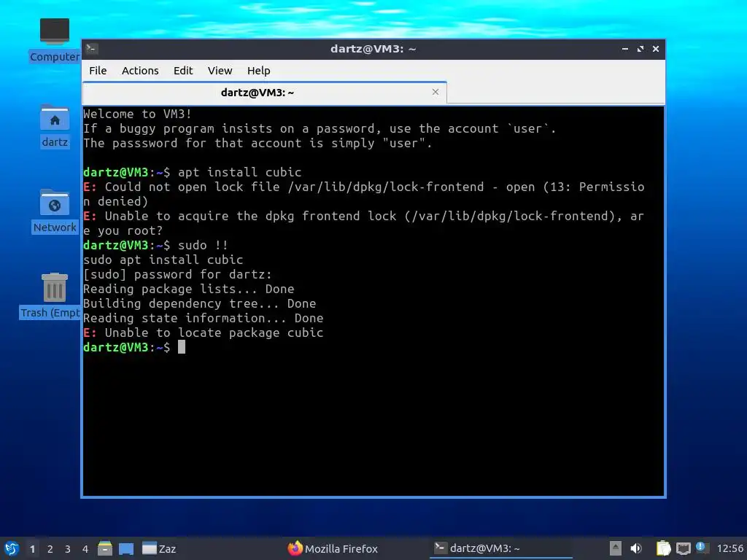Minimize the terminal window
Viewport: 747px width, 560px height.
625,49
